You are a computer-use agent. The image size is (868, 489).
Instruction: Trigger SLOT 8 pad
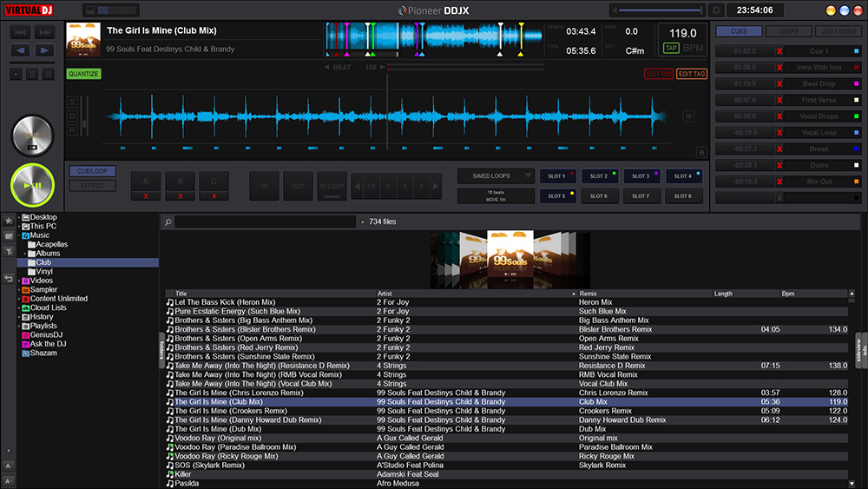684,196
